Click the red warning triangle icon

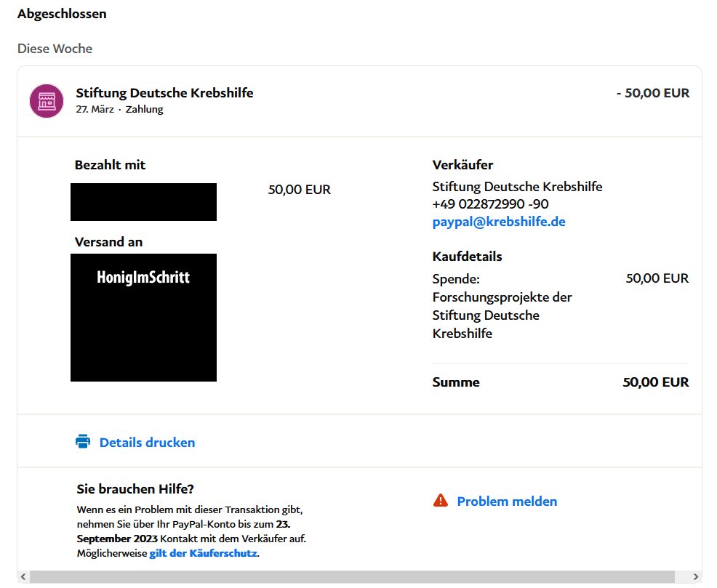pos(441,501)
